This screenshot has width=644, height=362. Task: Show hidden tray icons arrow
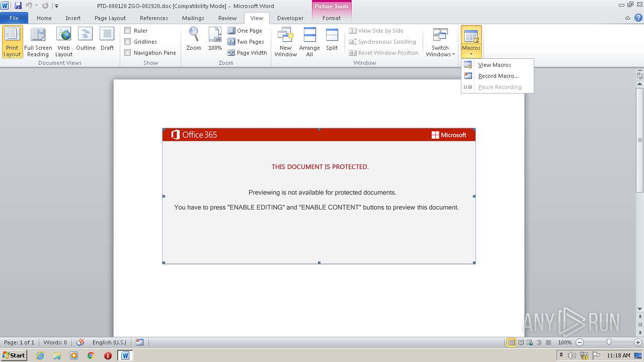point(561,355)
